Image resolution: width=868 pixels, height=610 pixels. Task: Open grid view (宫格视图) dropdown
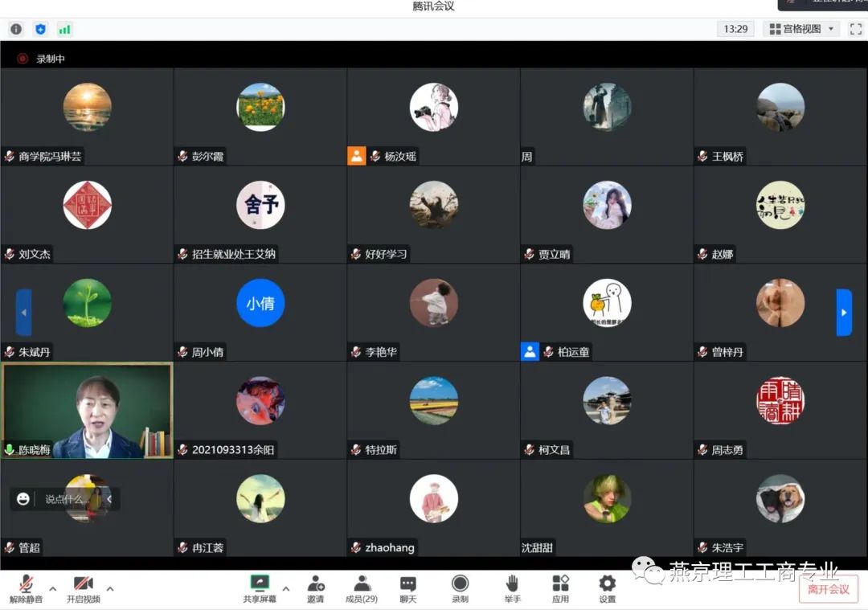[x=801, y=29]
